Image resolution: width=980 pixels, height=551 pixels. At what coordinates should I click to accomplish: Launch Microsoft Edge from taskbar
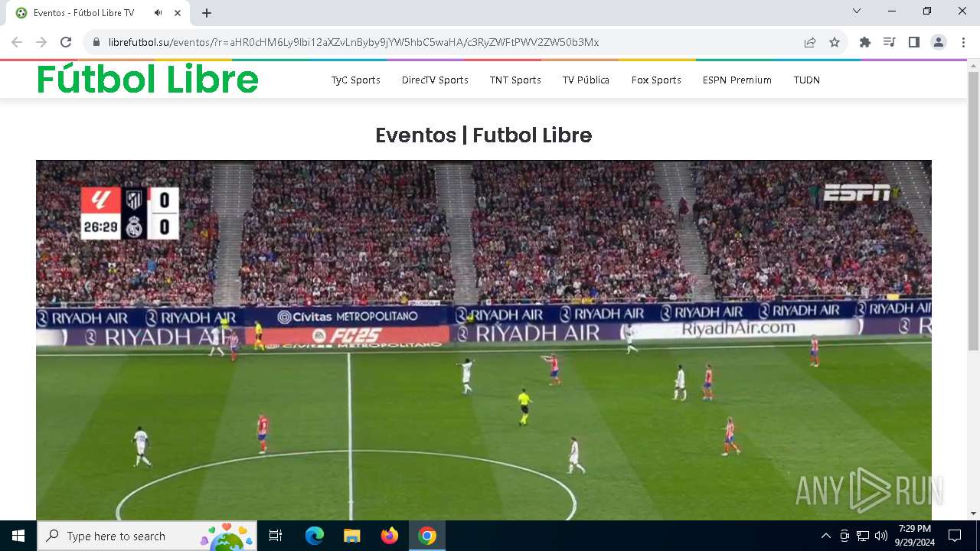click(x=315, y=536)
